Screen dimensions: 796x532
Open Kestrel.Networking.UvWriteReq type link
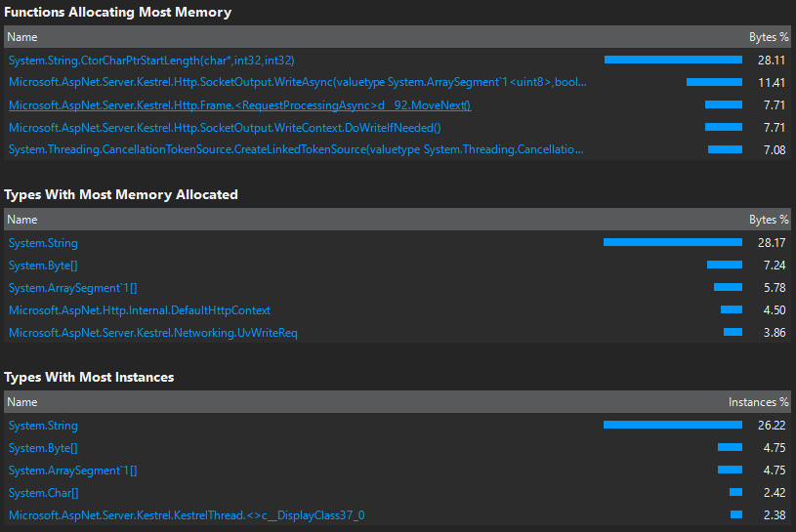pos(152,333)
